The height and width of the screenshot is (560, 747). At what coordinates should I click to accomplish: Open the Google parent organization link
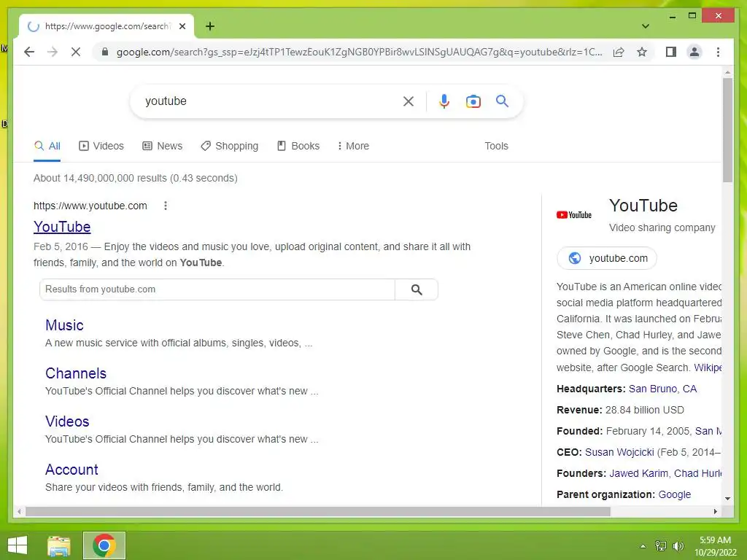click(674, 494)
